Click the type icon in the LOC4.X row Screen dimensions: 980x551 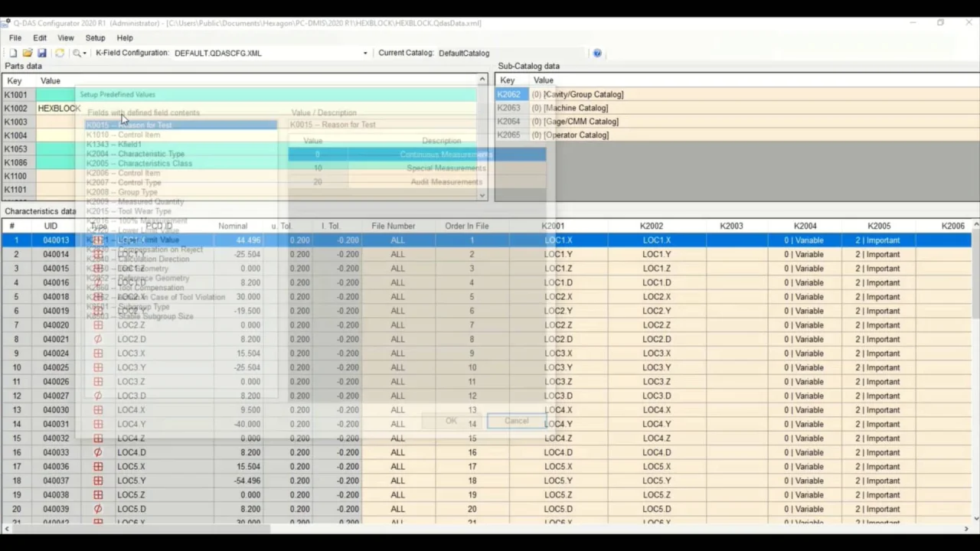tap(97, 410)
